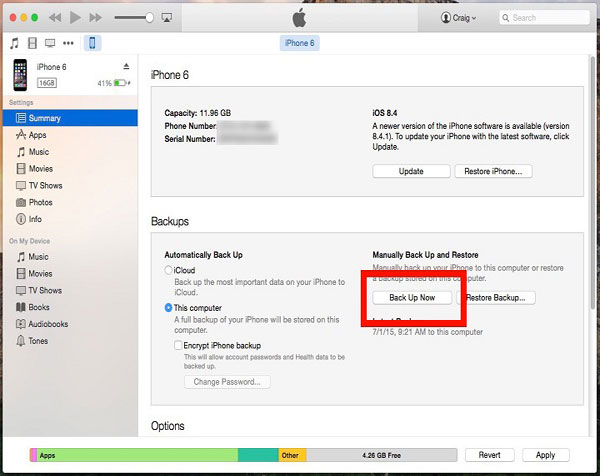600x476 pixels.
Task: Open the AirPlay output icon
Action: [167, 18]
